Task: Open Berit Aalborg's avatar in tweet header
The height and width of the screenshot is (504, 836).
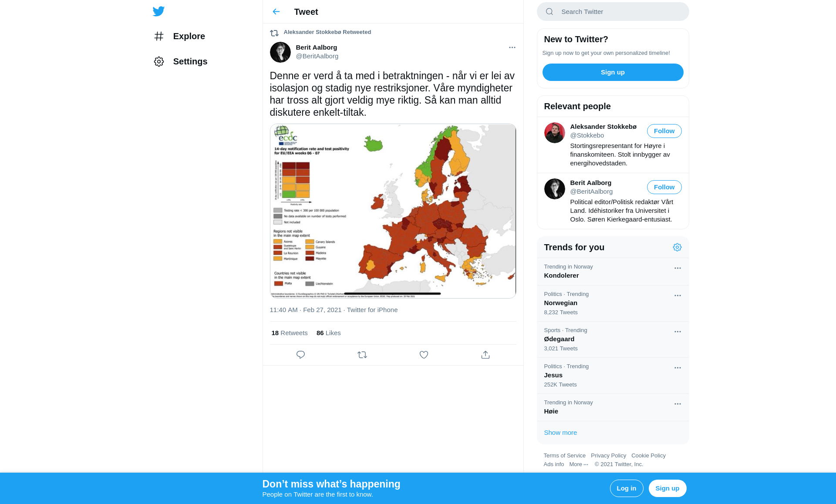Action: (280, 52)
